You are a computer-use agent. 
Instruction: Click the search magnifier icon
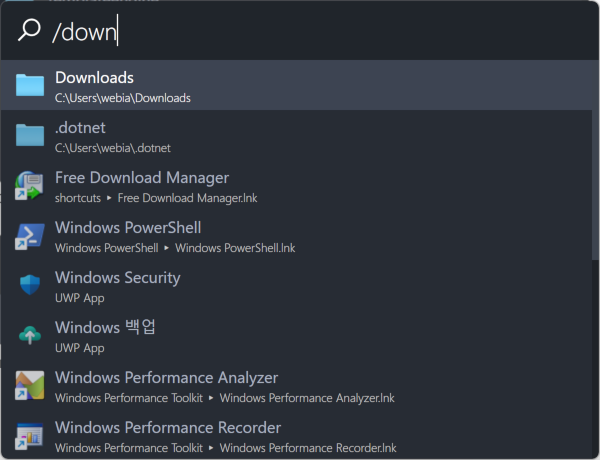coord(29,30)
